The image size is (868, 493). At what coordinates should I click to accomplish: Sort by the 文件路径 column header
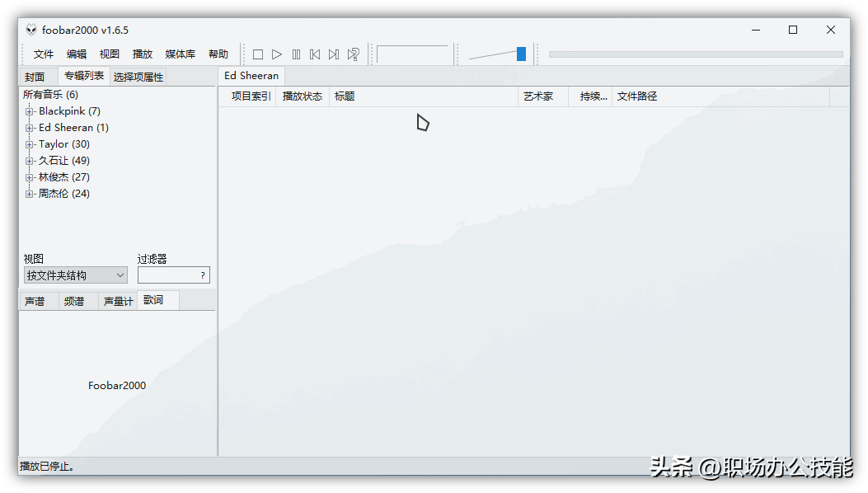(x=720, y=96)
